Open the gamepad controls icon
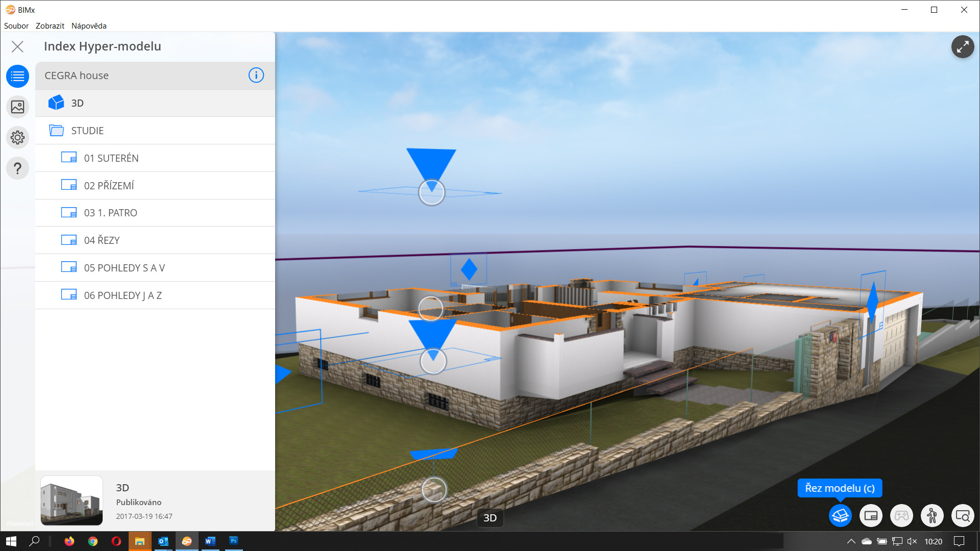 click(901, 515)
